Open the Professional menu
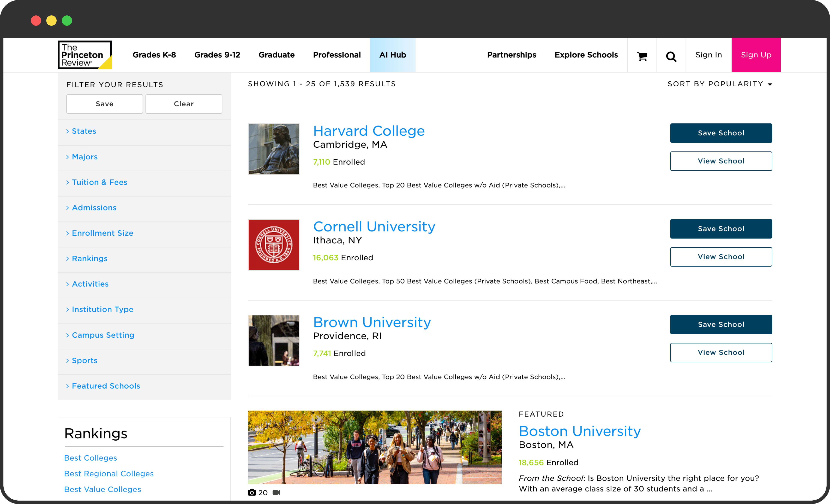The height and width of the screenshot is (504, 830). pos(337,55)
